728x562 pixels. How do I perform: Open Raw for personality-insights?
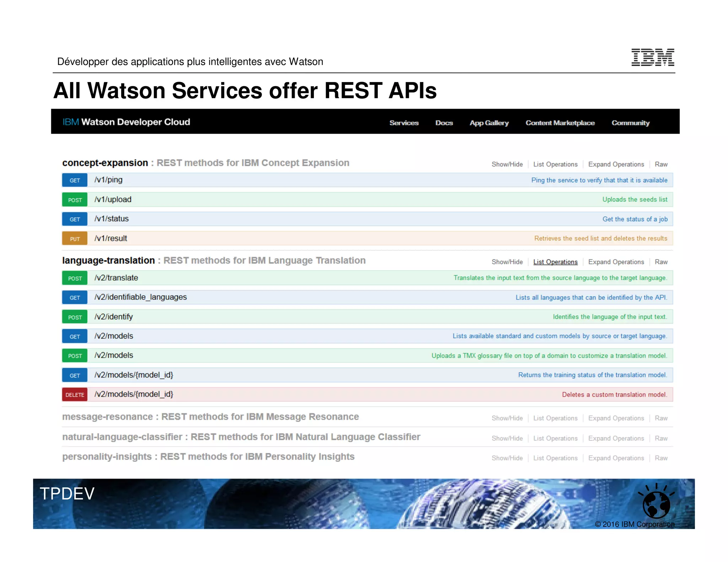tap(661, 458)
